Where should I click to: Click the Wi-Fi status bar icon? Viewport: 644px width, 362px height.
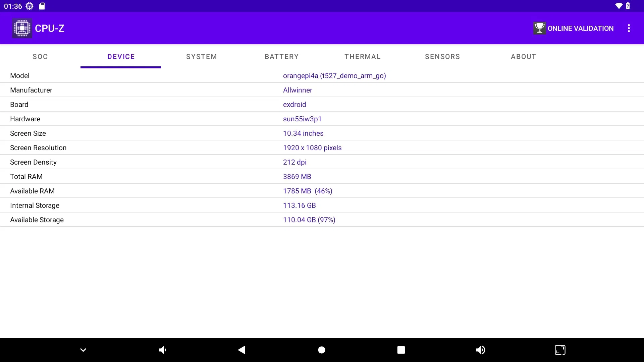pos(619,6)
